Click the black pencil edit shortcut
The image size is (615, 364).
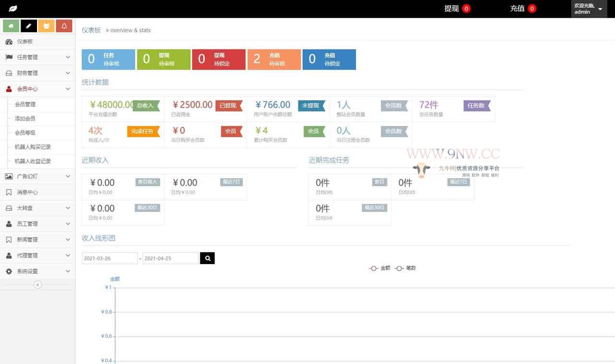tap(29, 26)
